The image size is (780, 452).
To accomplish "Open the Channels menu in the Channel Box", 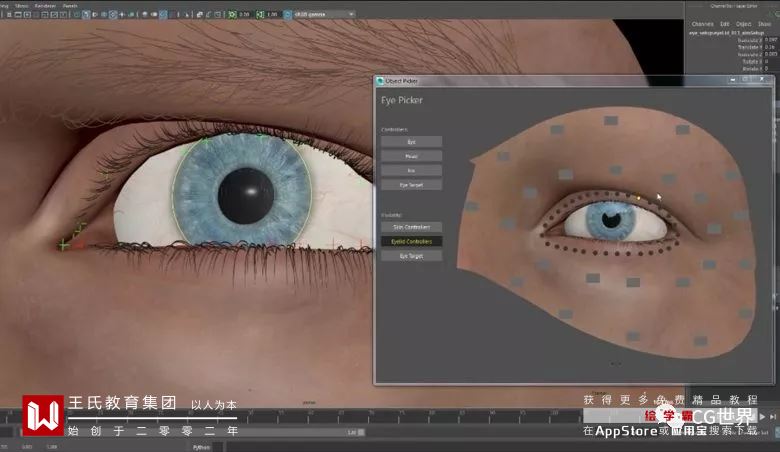I will point(702,24).
